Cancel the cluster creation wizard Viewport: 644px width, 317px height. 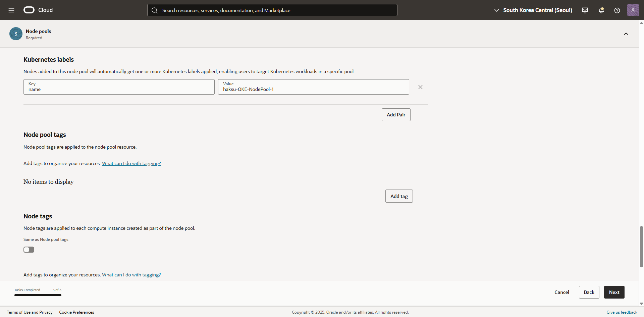click(x=561, y=292)
